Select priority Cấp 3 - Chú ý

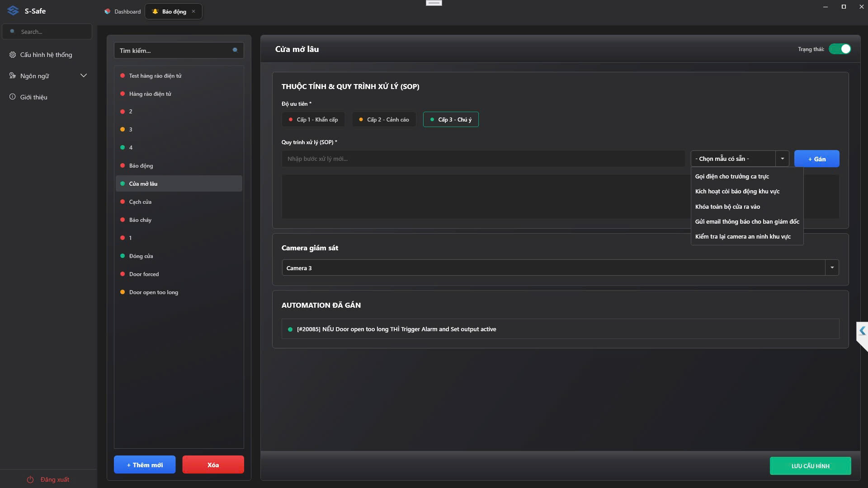coord(451,119)
